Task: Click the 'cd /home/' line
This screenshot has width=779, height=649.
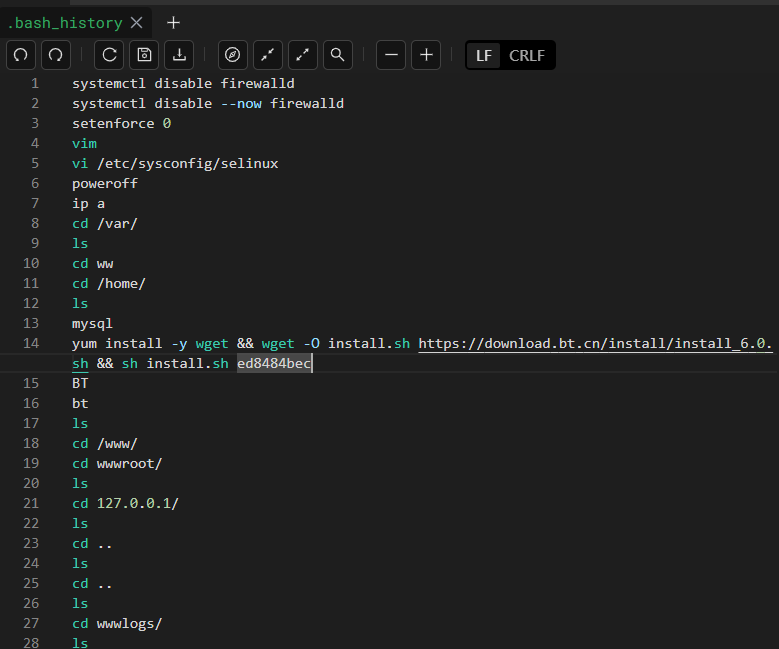Action: coord(109,284)
